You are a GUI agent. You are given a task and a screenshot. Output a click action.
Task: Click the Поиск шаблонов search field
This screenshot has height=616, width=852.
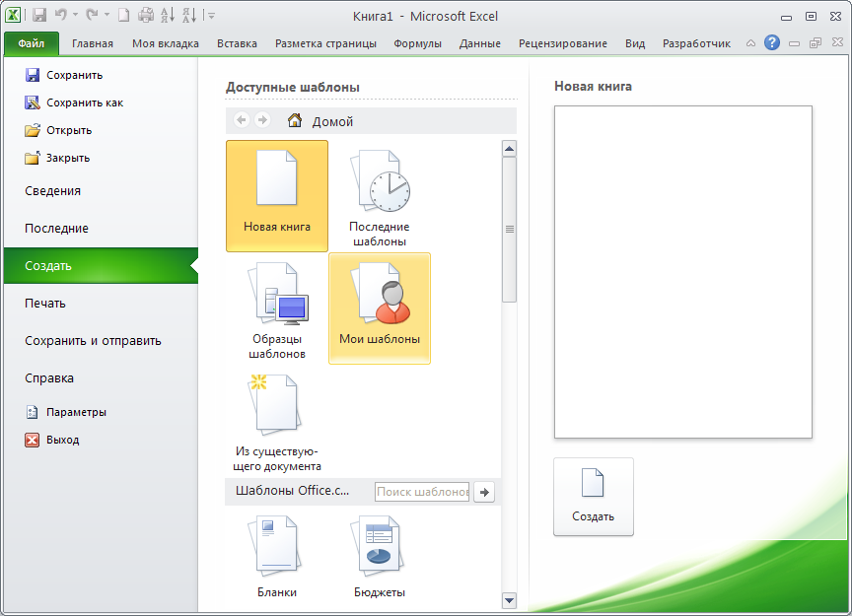pyautogui.click(x=422, y=492)
